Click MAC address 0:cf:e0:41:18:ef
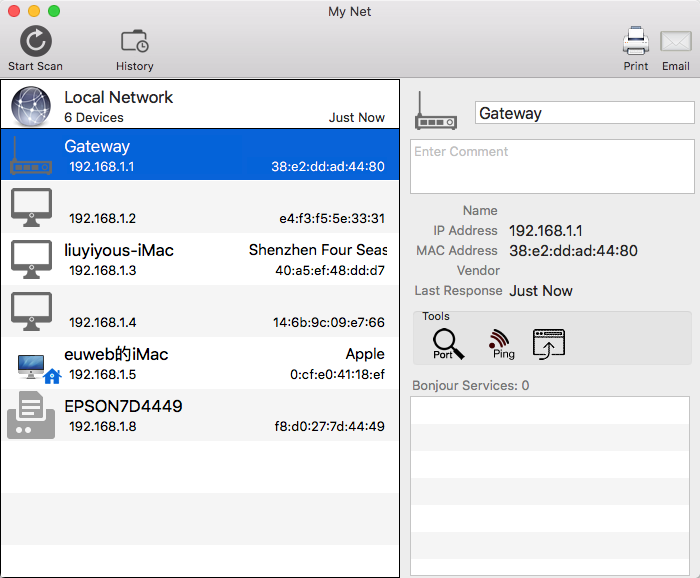The height and width of the screenshot is (578, 700). tap(337, 374)
